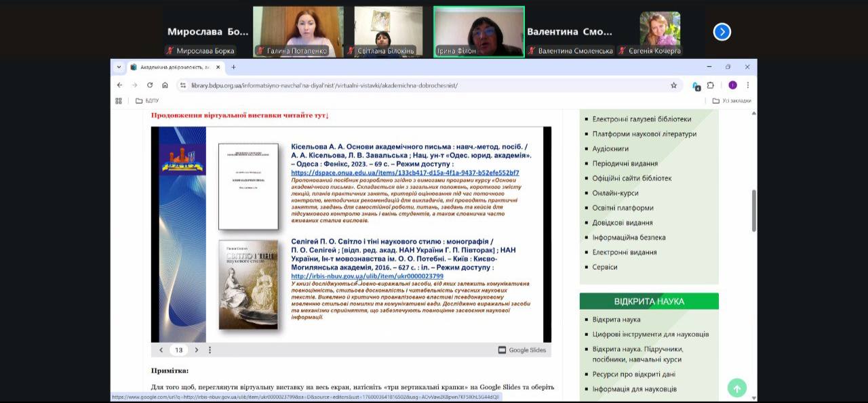Open dspace.onua.edu.ua link in slide

pyautogui.click(x=405, y=173)
